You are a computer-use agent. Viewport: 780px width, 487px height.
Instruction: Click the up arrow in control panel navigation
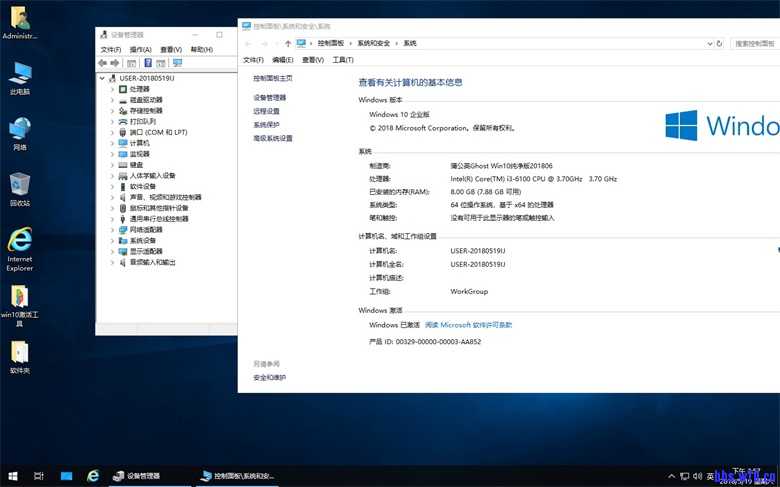288,44
